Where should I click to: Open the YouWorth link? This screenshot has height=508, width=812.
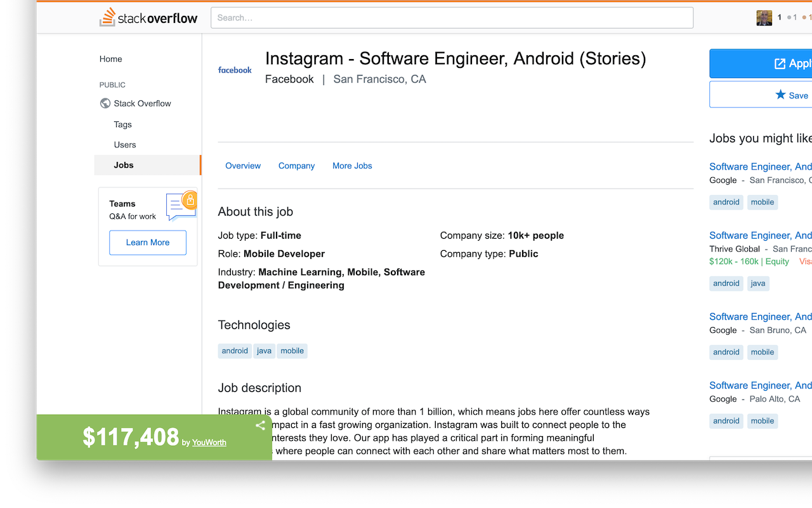(209, 443)
